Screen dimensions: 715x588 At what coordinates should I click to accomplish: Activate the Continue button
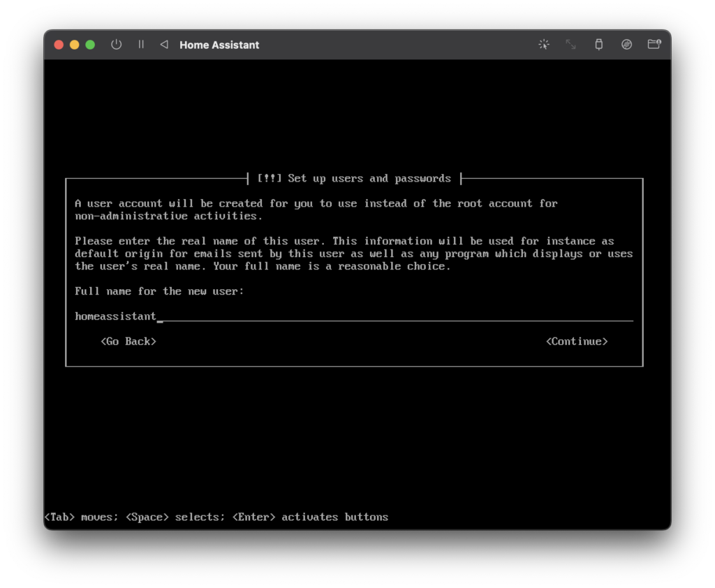(x=577, y=341)
